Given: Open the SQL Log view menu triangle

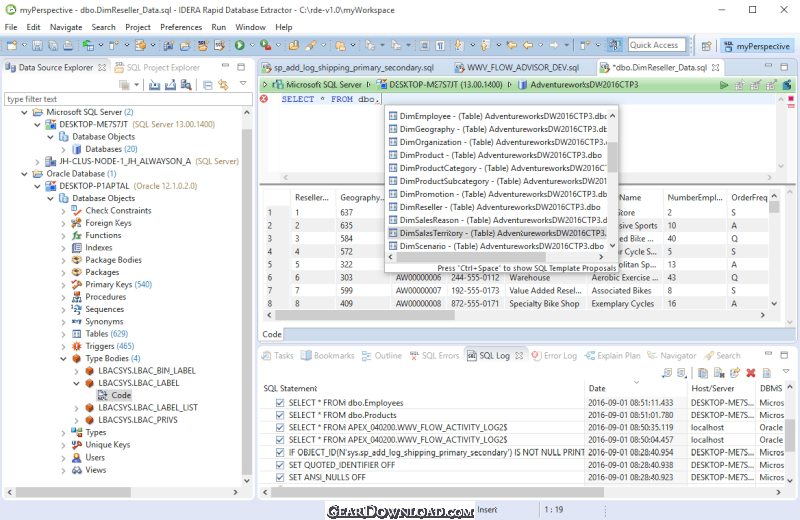Looking at the screenshot, I should (x=786, y=372).
